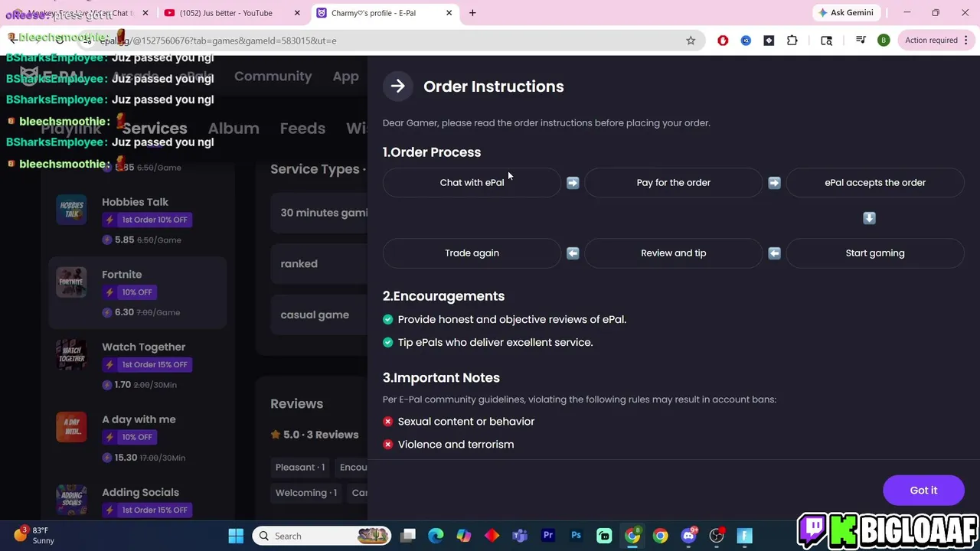Launch Microsoft Edge from the taskbar

(x=436, y=536)
